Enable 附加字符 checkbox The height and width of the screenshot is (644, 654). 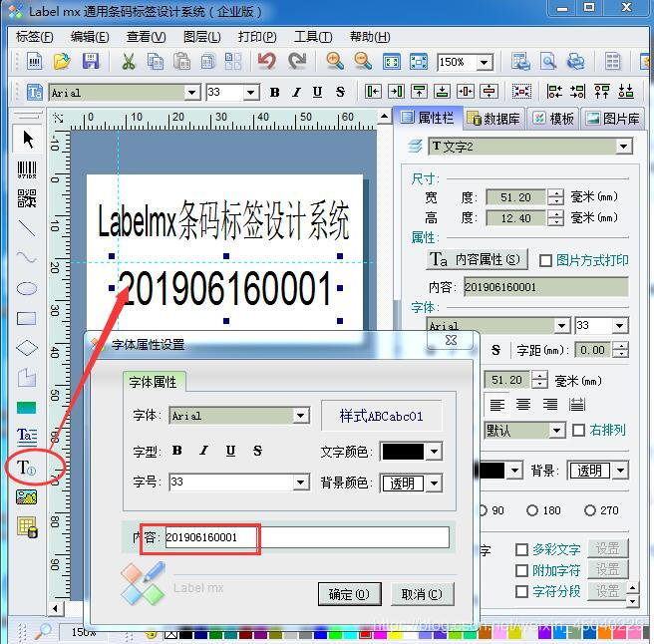pyautogui.click(x=521, y=570)
